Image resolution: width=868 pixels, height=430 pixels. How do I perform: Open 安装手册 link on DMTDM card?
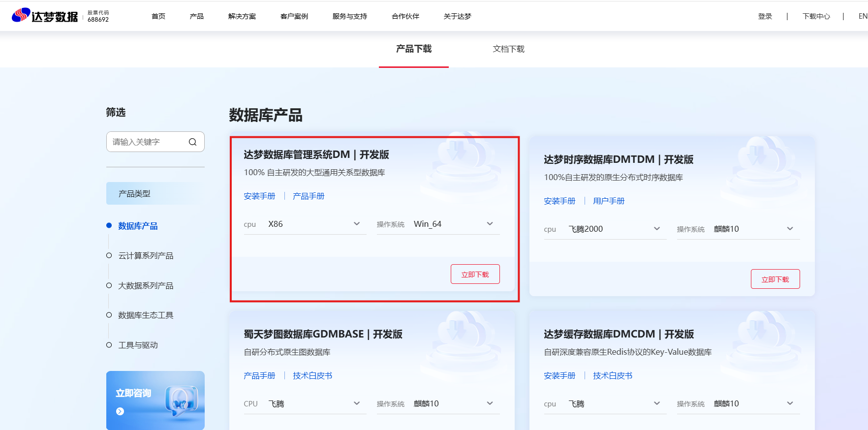point(559,201)
